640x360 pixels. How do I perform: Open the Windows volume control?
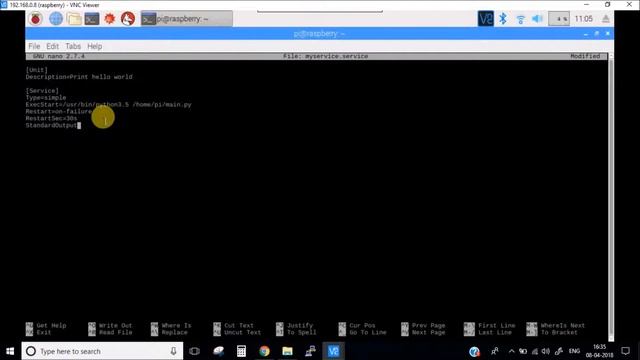pyautogui.click(x=546, y=351)
